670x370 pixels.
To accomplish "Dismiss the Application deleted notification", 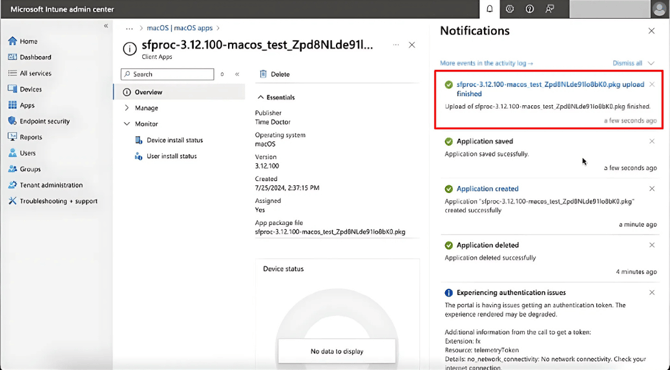I will (x=652, y=245).
